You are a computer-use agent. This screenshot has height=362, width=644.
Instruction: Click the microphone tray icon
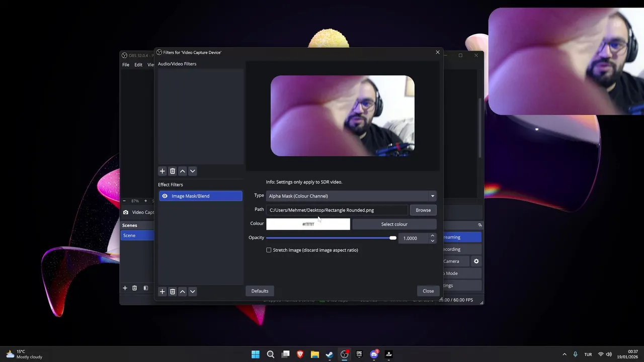[x=575, y=354]
